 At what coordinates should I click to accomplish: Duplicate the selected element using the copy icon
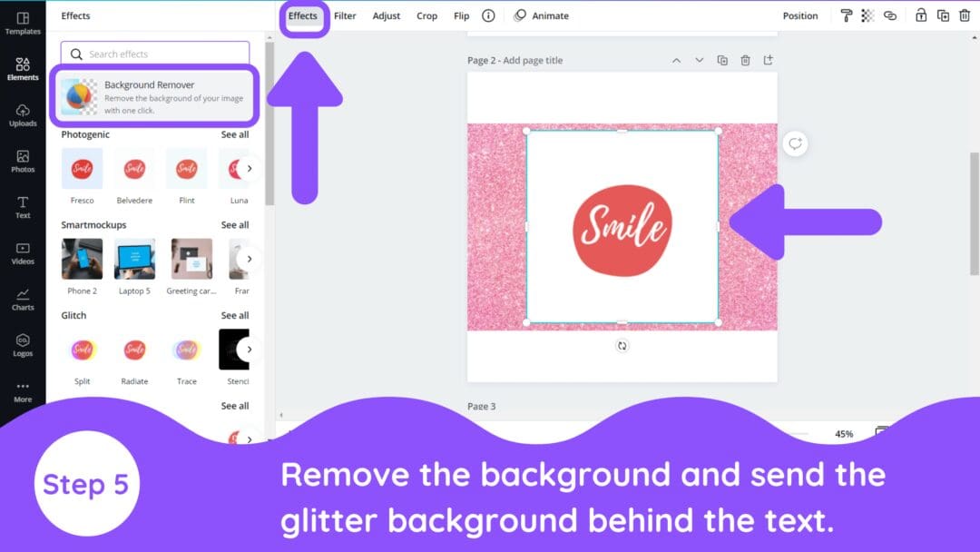pos(942,15)
